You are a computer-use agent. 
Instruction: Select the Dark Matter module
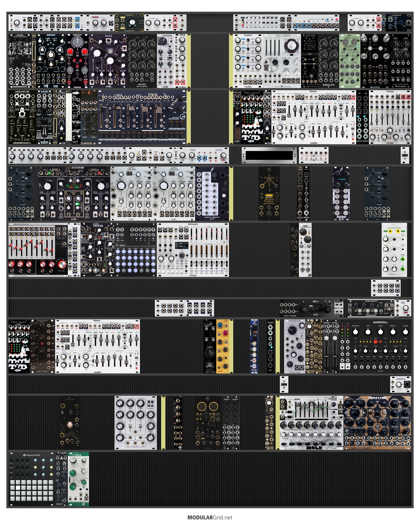coord(22,117)
